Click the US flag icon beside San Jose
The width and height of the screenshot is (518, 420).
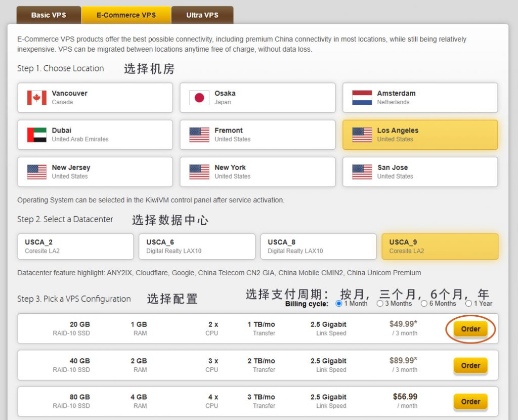click(362, 172)
